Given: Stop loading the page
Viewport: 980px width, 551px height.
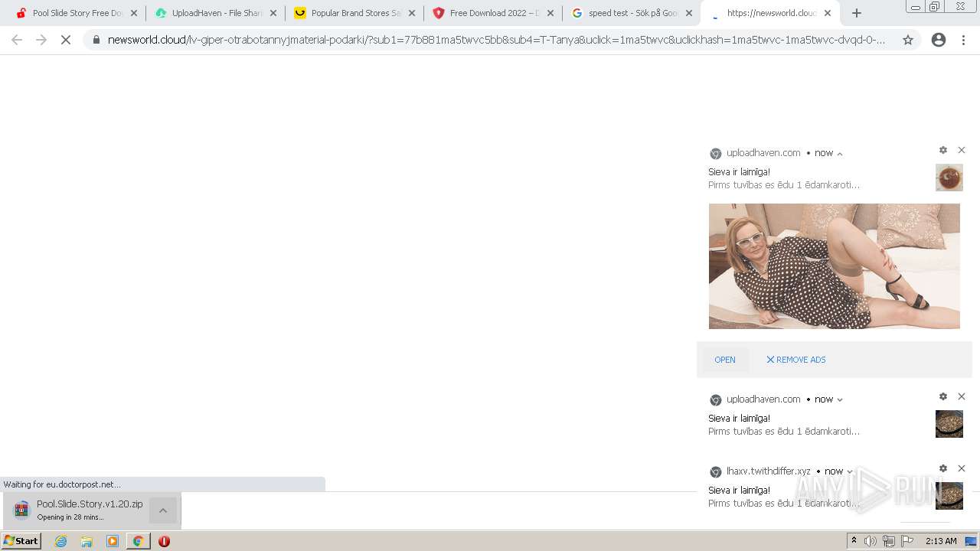Looking at the screenshot, I should (x=66, y=40).
